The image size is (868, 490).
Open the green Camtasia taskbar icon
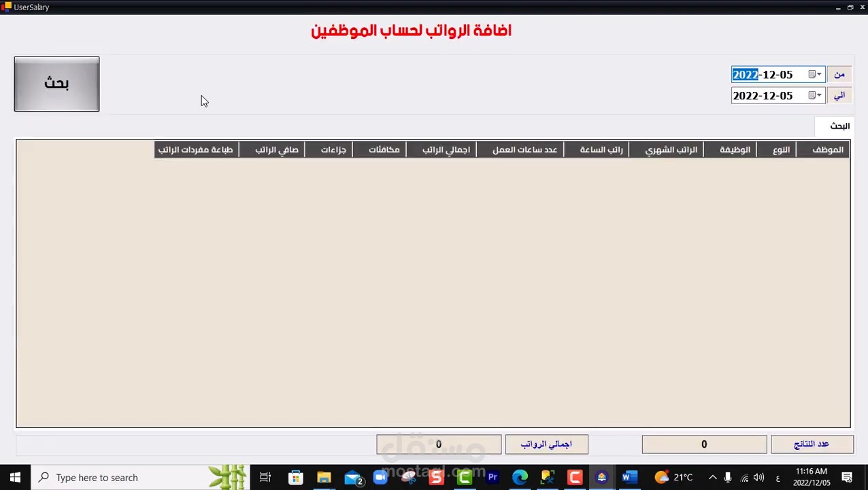(x=465, y=478)
